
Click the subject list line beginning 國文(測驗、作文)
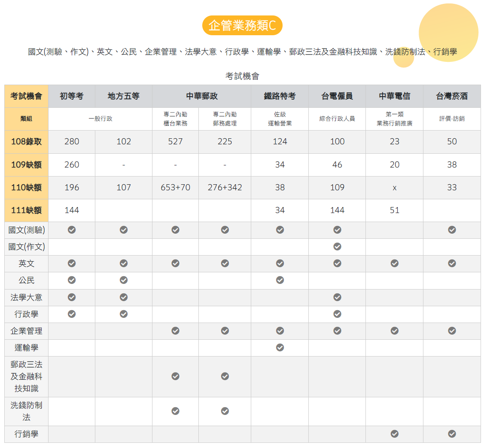click(242, 52)
